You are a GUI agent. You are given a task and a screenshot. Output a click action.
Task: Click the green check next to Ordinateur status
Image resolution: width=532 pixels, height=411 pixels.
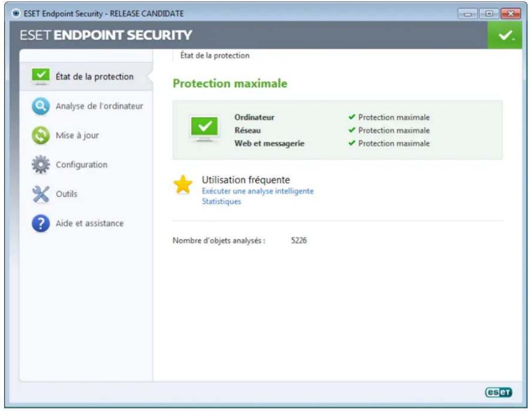[x=352, y=117]
